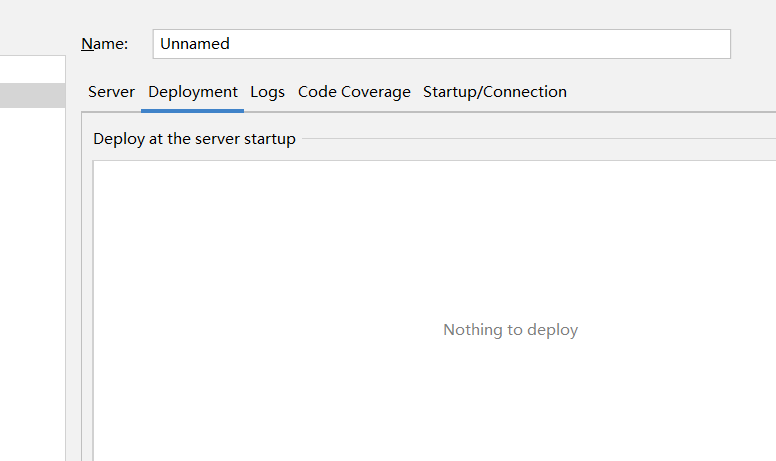Click blank tab strip right of Startup/Connection
The image size is (776, 461).
(670, 92)
